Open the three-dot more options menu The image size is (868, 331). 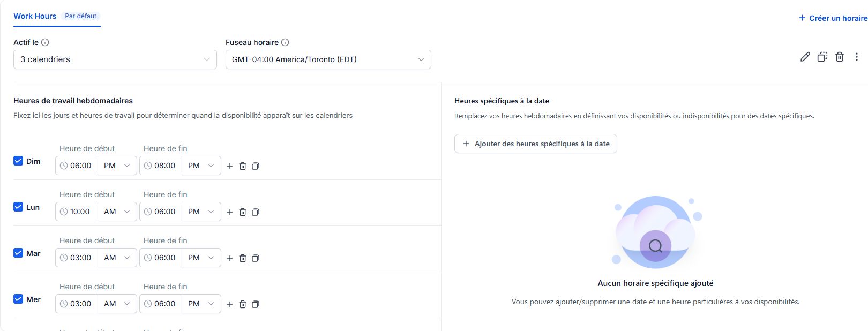point(857,57)
